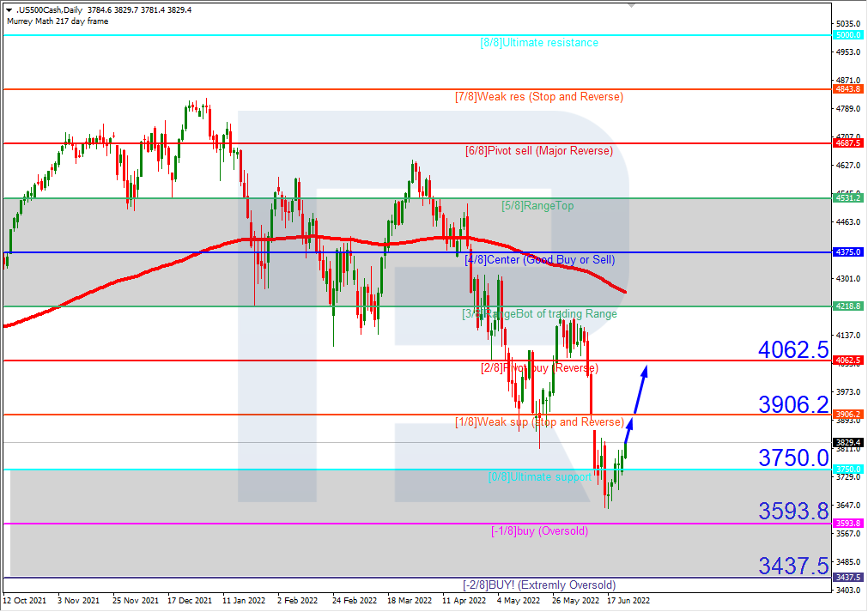Click the [7/8]Weak res (Stop and Reverse) label

(539, 97)
